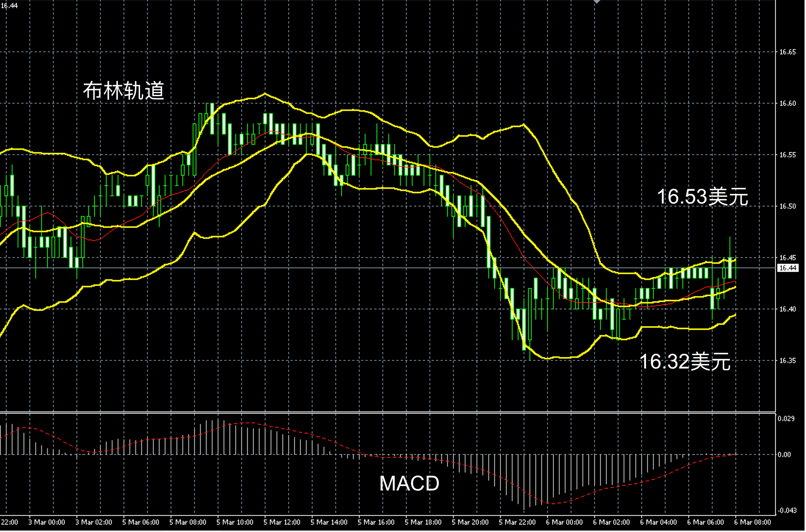Image resolution: width=806 pixels, height=532 pixels.
Task: Click the 5 Mar 14:00 time label
Action: coord(329,522)
